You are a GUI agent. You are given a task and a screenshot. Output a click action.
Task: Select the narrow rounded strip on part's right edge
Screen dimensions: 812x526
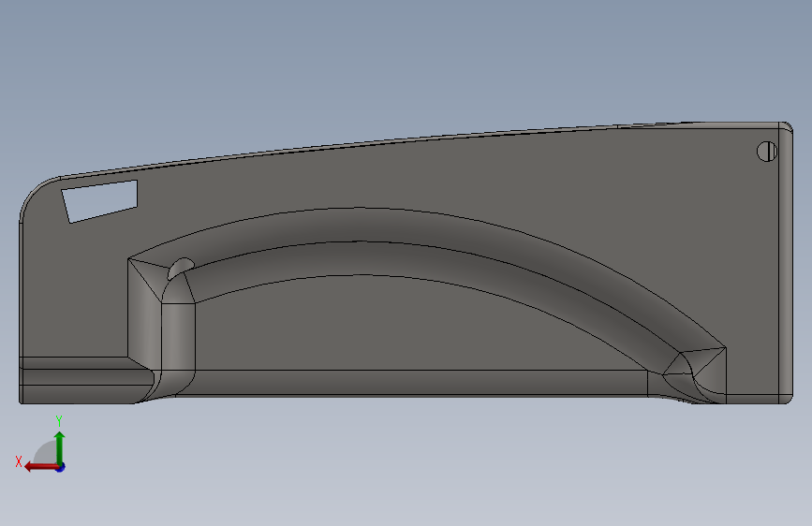coord(786,263)
